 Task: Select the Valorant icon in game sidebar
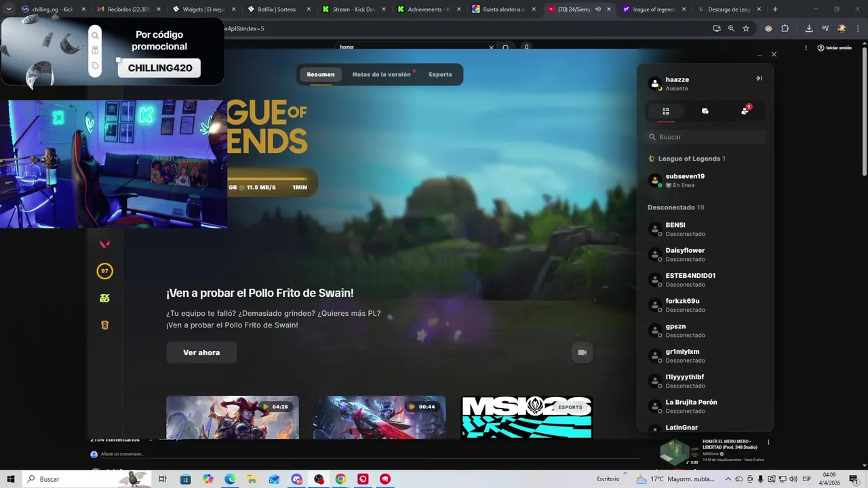pyautogui.click(x=104, y=244)
